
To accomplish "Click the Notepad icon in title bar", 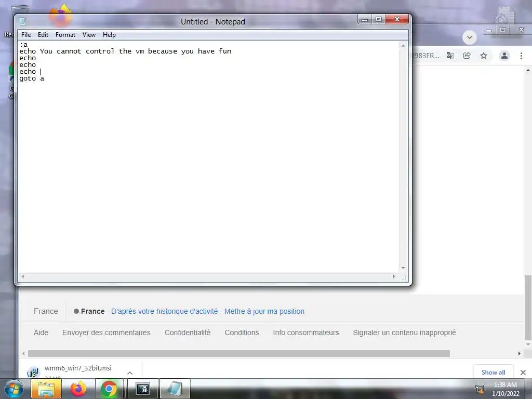I will coord(22,21).
